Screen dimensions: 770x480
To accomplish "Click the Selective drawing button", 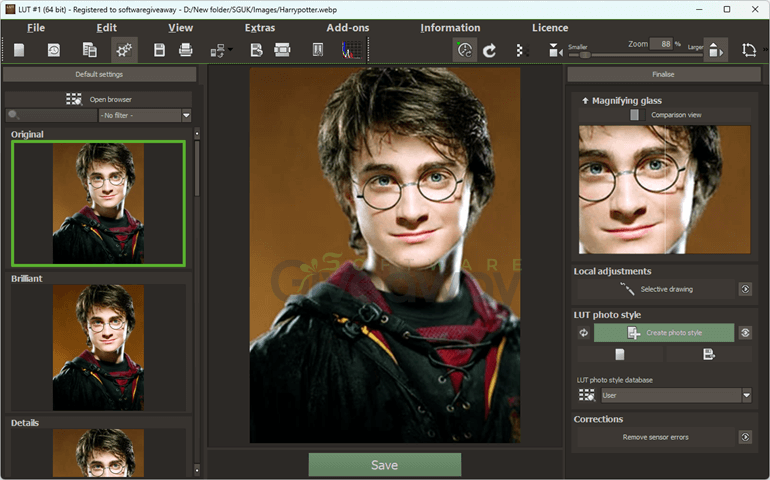I will click(656, 289).
